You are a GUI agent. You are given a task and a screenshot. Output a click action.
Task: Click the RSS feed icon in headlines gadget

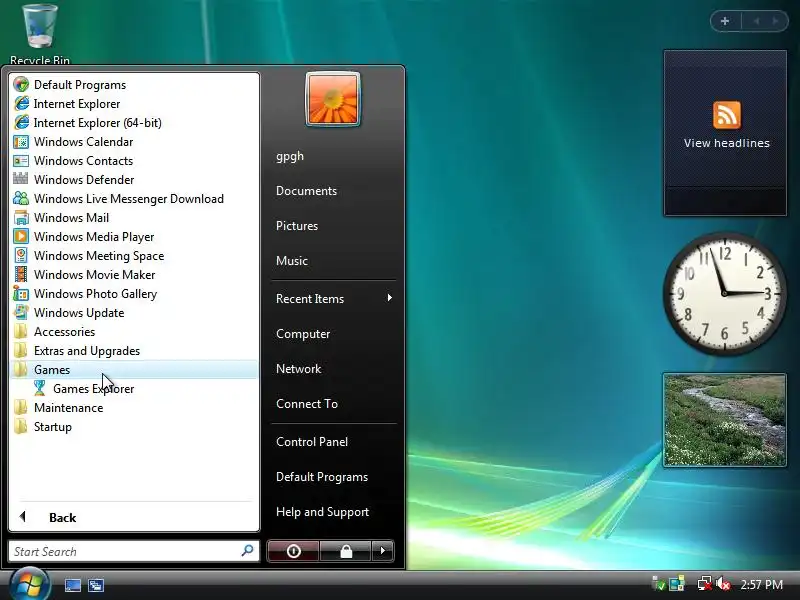tap(727, 115)
